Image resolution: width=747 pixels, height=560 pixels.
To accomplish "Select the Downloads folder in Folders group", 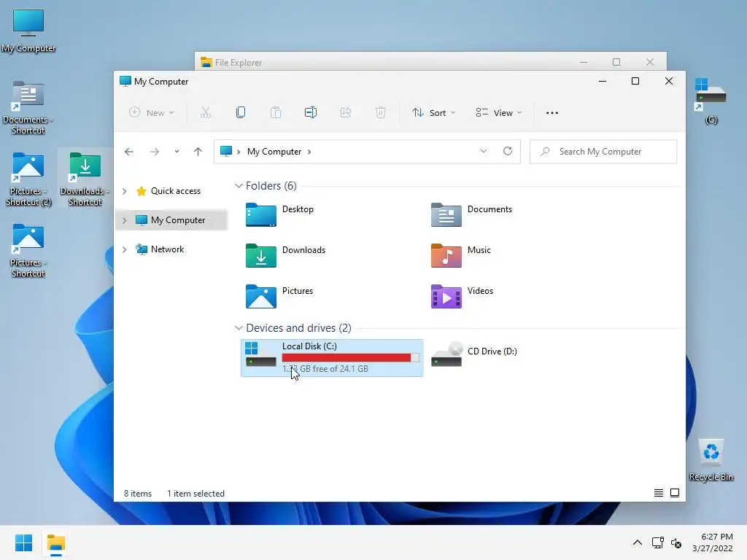I will 285,255.
